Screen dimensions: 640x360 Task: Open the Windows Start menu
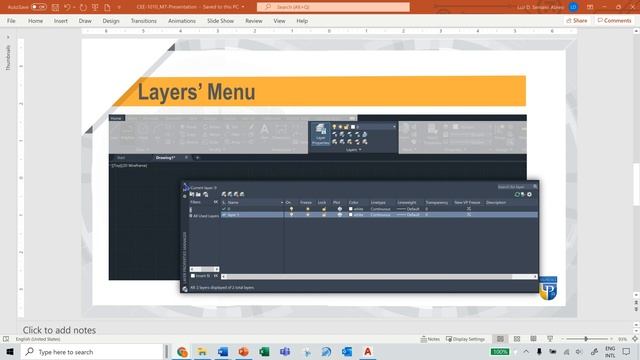(x=10, y=351)
